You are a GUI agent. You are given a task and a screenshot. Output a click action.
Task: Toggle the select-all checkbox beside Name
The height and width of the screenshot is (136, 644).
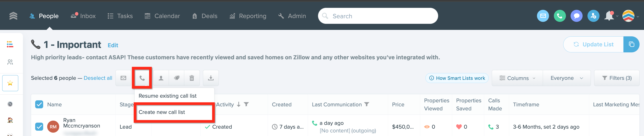coord(39,104)
